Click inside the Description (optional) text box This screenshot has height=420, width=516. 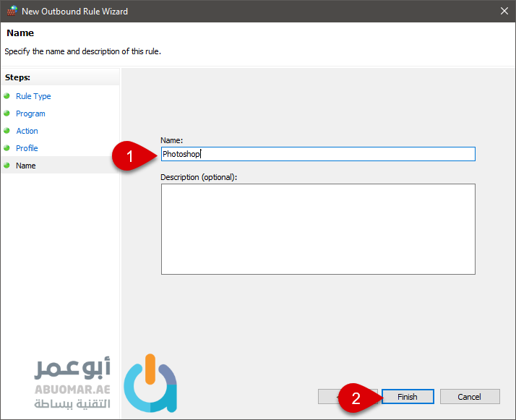click(318, 228)
